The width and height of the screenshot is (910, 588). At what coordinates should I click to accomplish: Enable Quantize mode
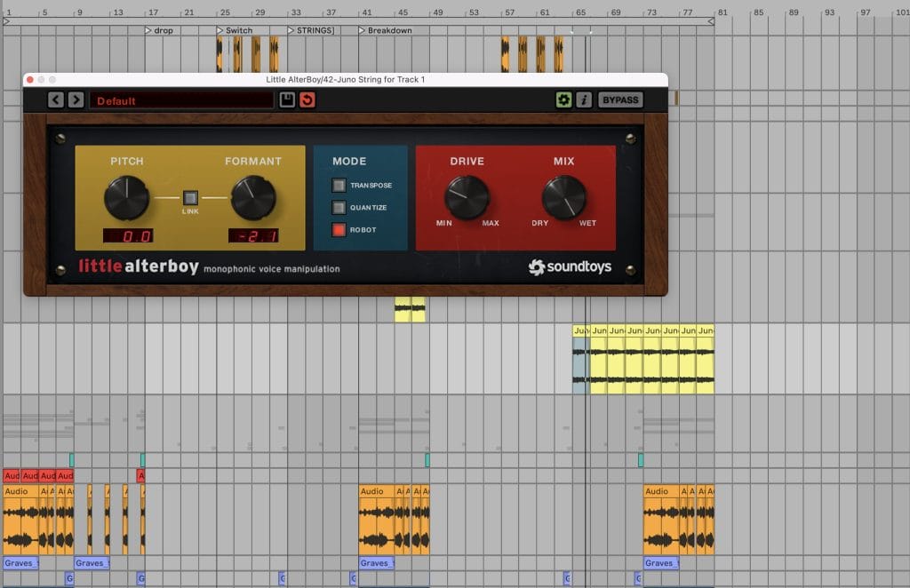tap(339, 208)
